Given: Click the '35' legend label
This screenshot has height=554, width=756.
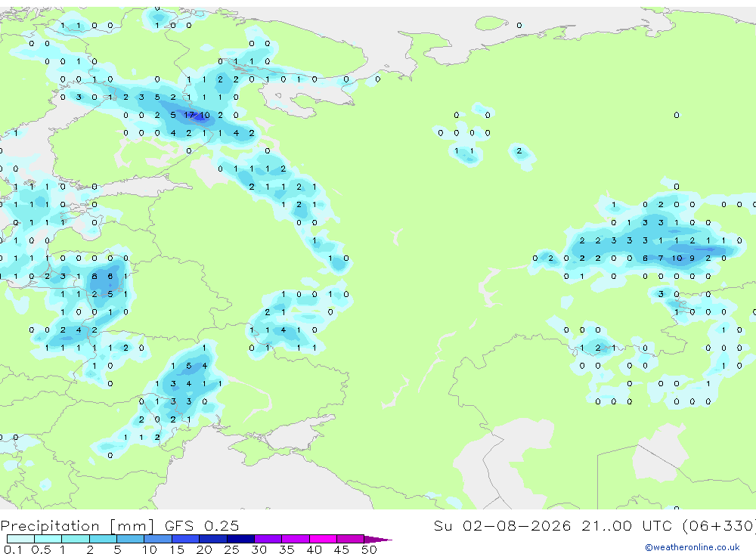Looking at the screenshot, I should point(287,549).
